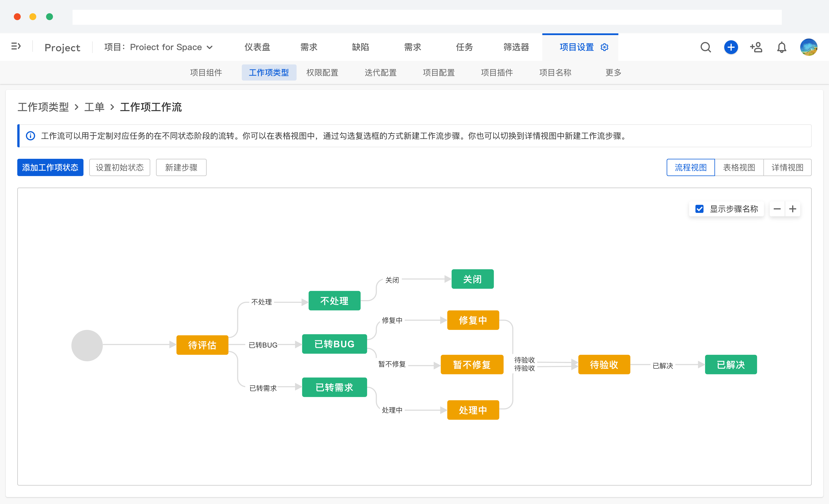Switch to 表格视图 view
Image resolution: width=829 pixels, height=504 pixels.
(x=739, y=167)
